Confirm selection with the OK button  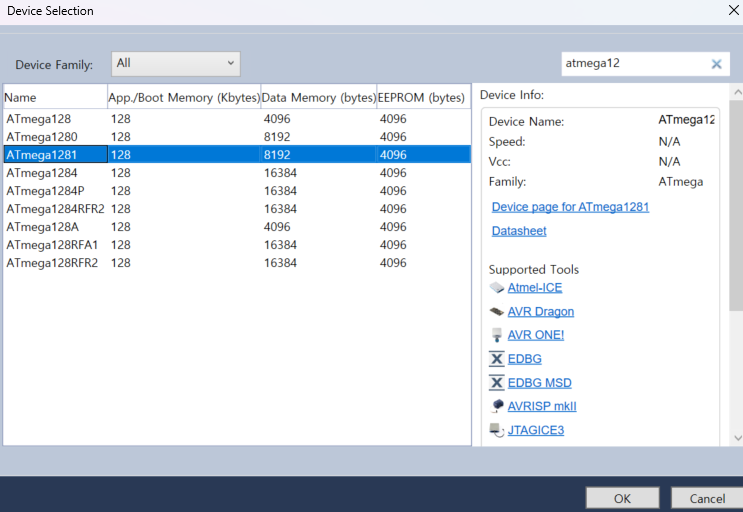(x=622, y=499)
